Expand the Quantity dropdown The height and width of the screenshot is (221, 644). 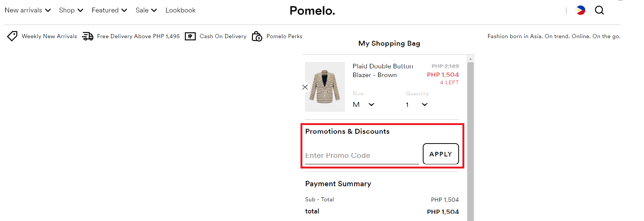tap(424, 105)
